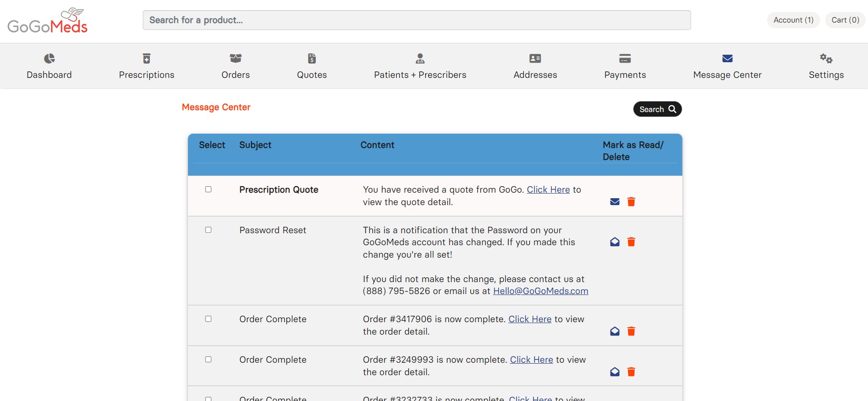
Task: Click the 'Select' column header
Action: tap(212, 145)
